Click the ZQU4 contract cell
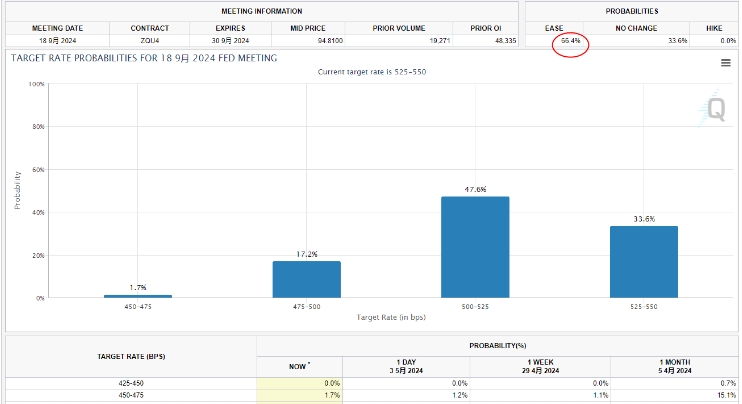The image size is (742, 404). 150,41
